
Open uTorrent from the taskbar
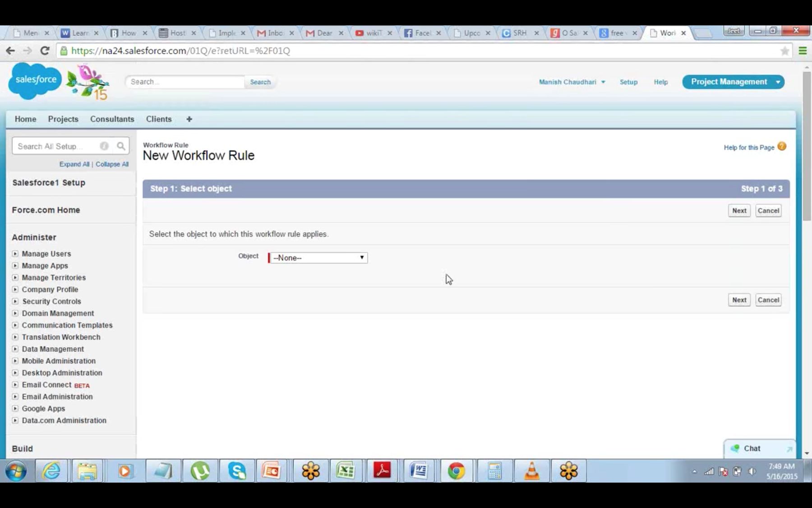tap(200, 471)
